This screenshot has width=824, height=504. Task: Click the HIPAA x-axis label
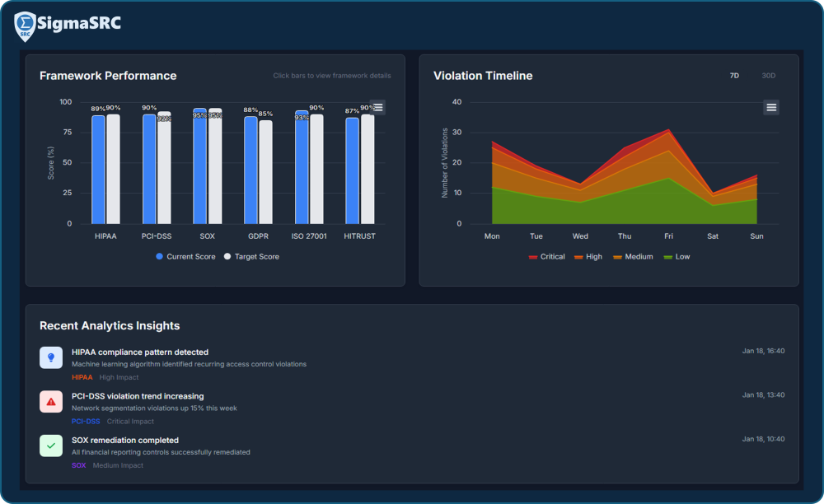[x=105, y=236]
